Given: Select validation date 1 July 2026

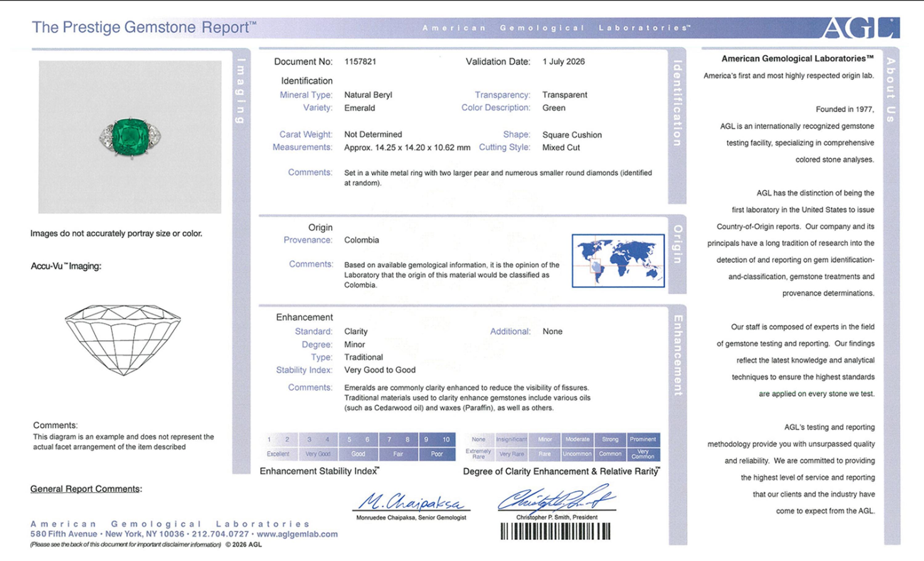Looking at the screenshot, I should pyautogui.click(x=563, y=62).
